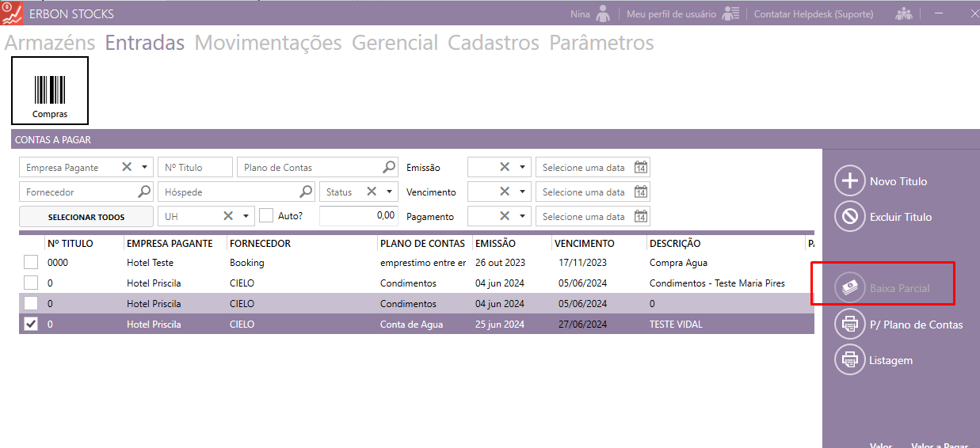The width and height of the screenshot is (980, 448).
Task: Switch to the Cadastros menu
Action: 493,43
